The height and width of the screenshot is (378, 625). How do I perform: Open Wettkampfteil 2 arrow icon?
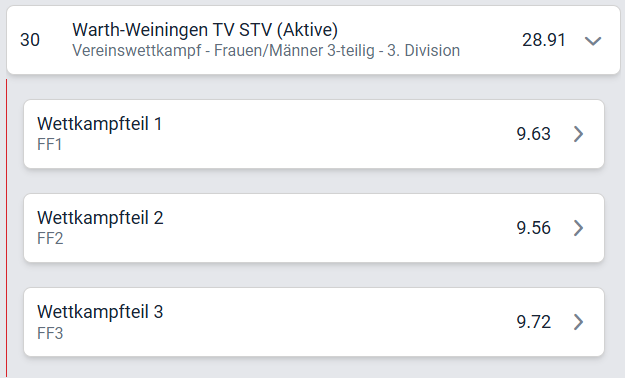[x=578, y=228]
